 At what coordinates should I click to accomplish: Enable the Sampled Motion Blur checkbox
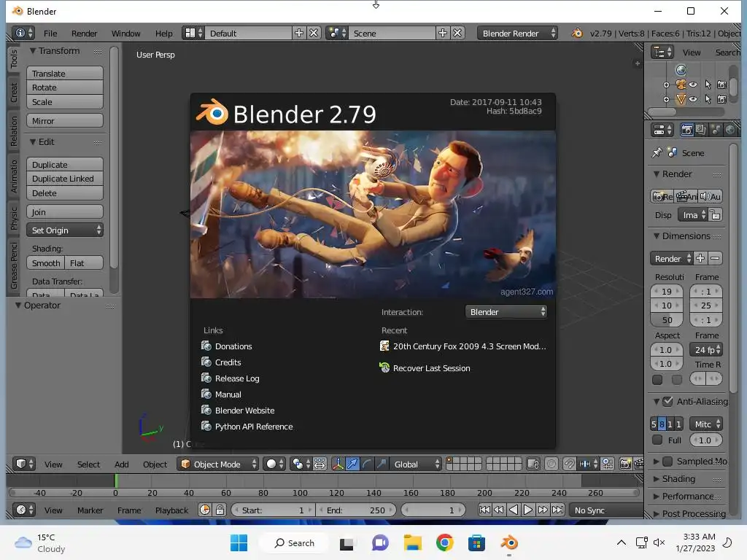click(668, 461)
